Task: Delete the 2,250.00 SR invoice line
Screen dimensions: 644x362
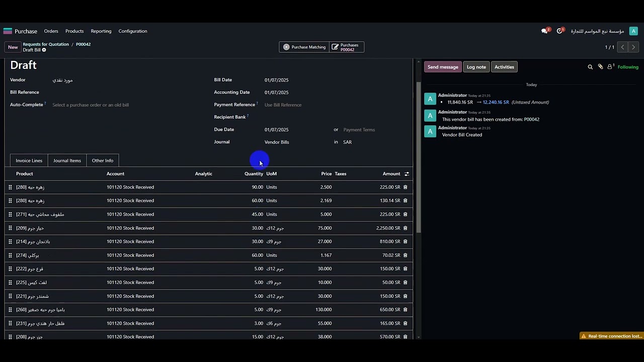Action: pyautogui.click(x=406, y=228)
